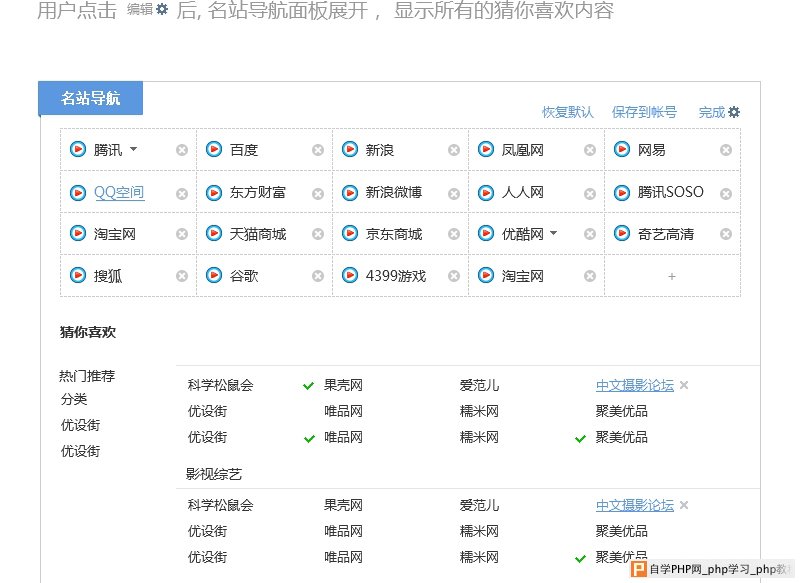Image resolution: width=800 pixels, height=583 pixels.
Task: Open the QQ空间 link
Action: [119, 192]
